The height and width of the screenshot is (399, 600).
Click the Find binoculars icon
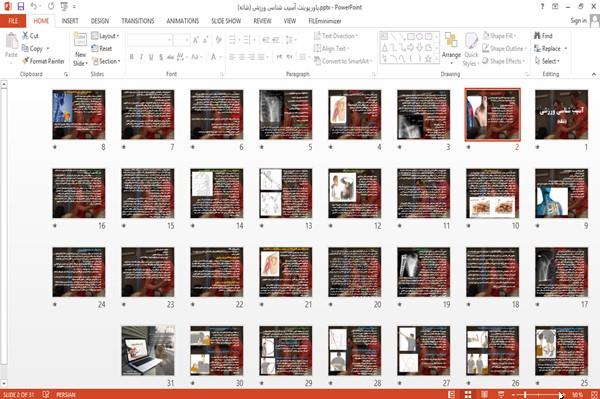(x=537, y=36)
